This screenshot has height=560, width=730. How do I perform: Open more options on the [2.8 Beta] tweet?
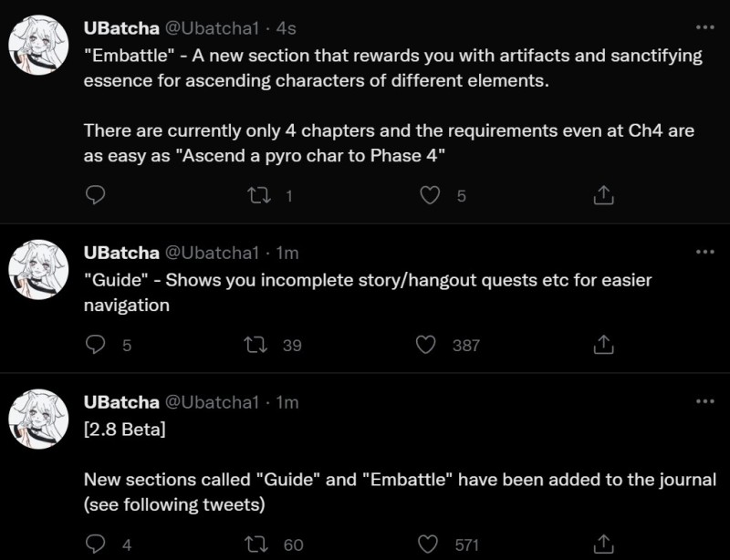coord(704,400)
